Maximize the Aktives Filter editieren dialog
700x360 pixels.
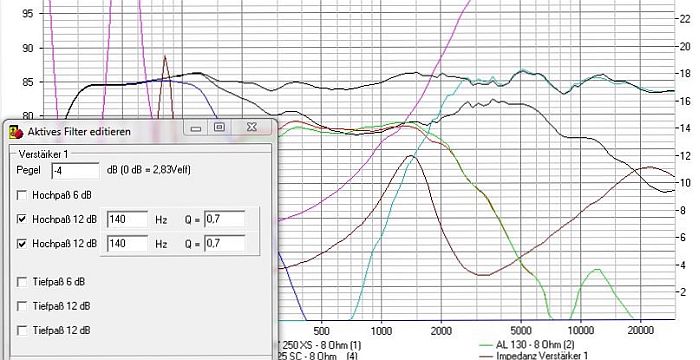pos(219,127)
